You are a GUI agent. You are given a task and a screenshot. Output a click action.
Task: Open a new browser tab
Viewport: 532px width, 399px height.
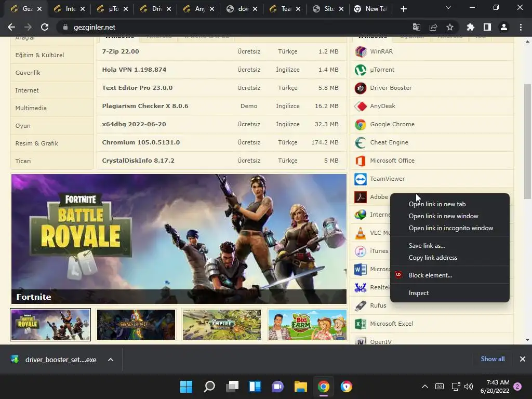403,9
